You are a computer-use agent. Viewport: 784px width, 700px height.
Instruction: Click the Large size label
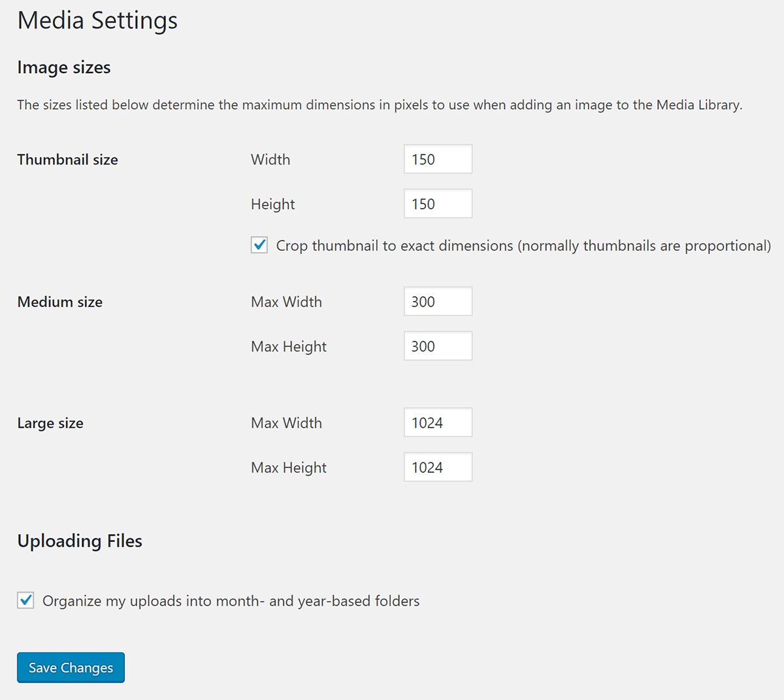(50, 423)
